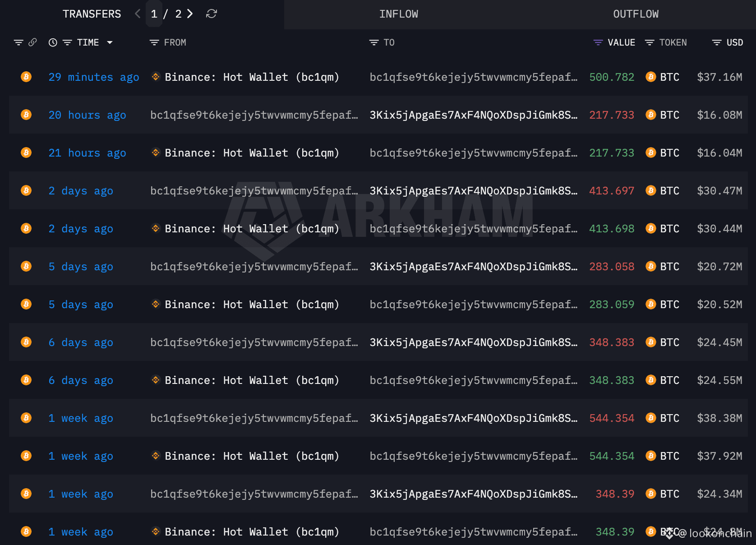
Task: Click BTC token icon in $37.16M row
Action: pos(650,77)
